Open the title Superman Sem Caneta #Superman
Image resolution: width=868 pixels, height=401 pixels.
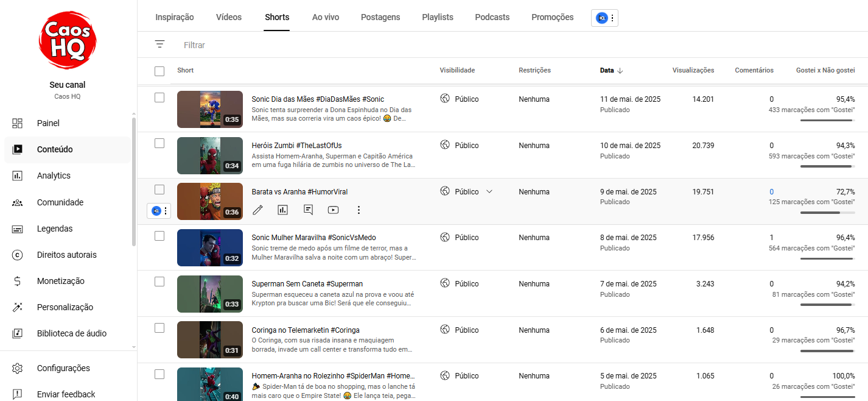307,284
